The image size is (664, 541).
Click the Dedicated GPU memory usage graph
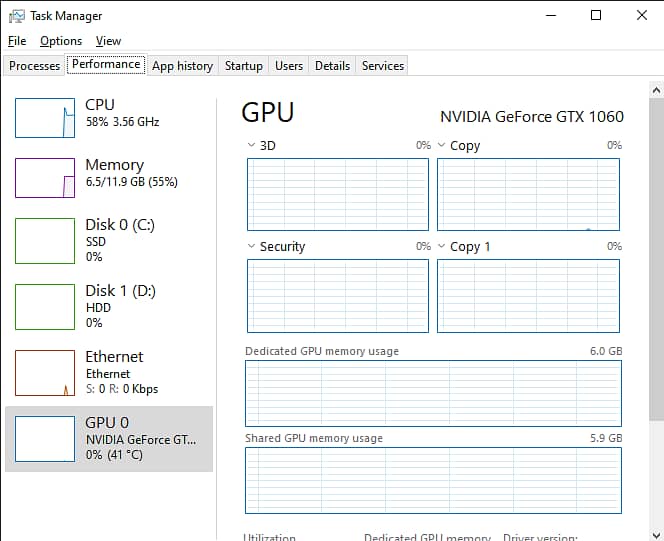point(434,393)
